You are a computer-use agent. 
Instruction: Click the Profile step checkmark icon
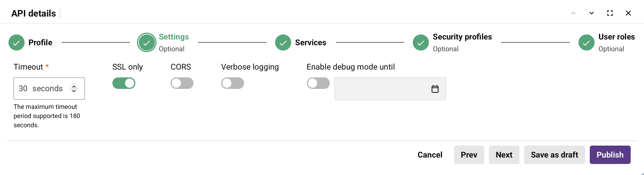pyautogui.click(x=16, y=42)
